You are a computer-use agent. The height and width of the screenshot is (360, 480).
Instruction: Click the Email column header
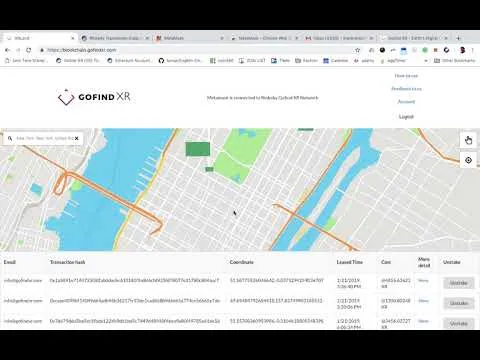click(x=10, y=262)
